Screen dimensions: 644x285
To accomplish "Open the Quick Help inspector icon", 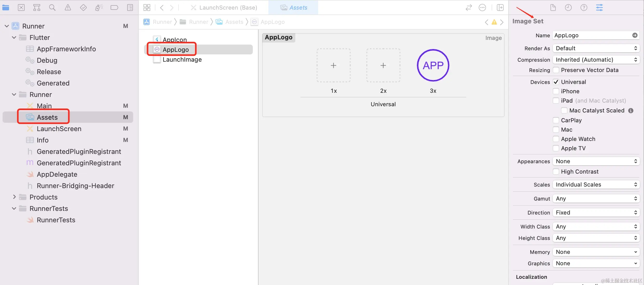I will [584, 8].
